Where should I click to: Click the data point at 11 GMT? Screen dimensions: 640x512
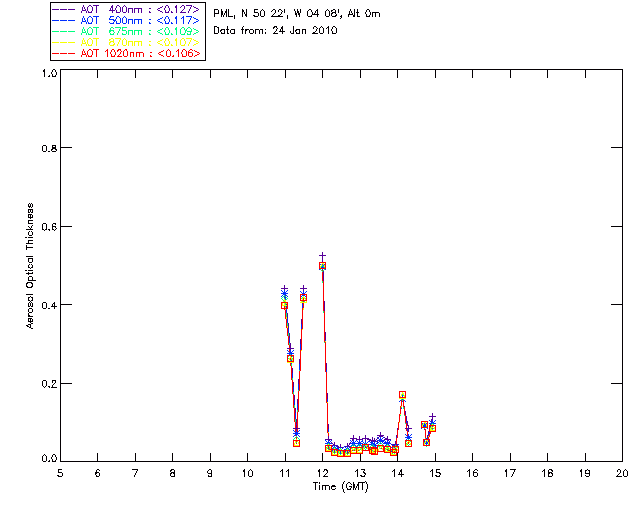(284, 305)
